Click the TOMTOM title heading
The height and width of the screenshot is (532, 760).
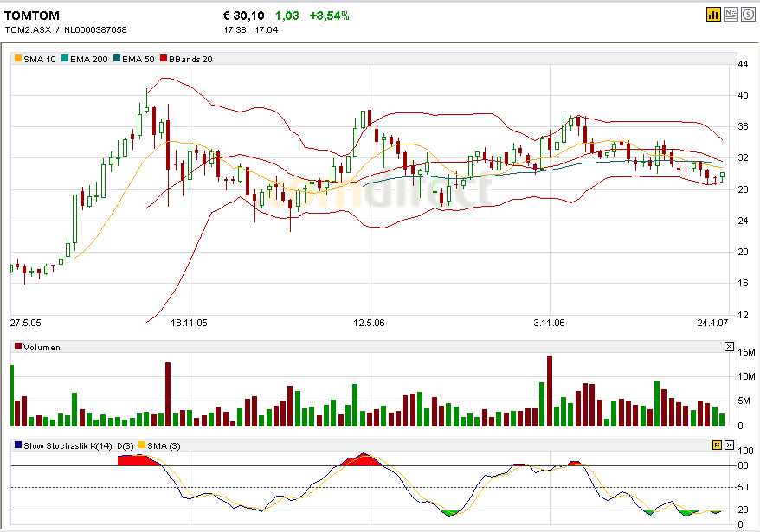point(31,14)
